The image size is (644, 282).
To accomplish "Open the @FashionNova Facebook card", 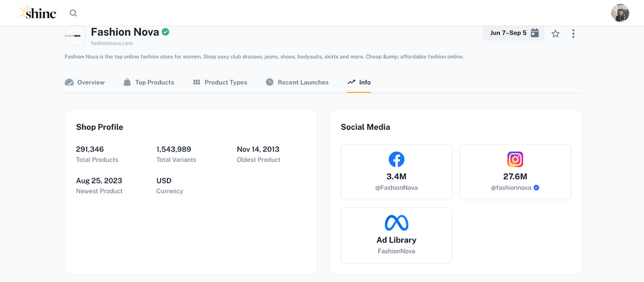I will pyautogui.click(x=396, y=171).
